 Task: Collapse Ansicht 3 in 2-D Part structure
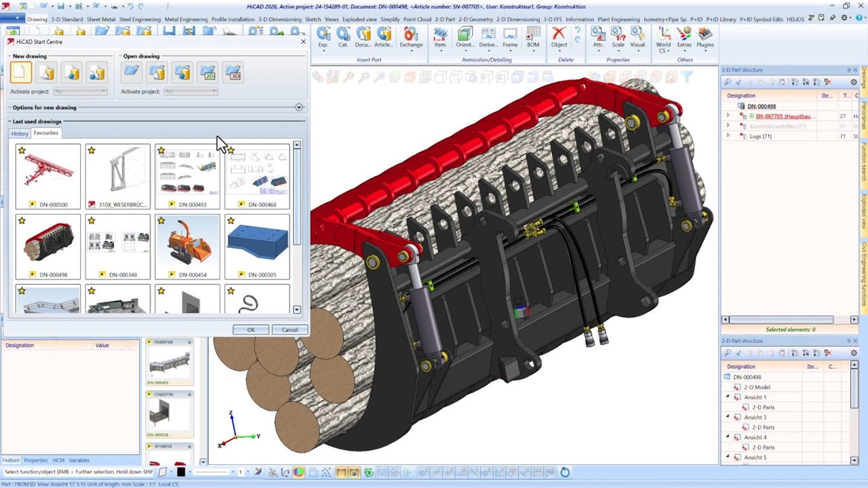click(x=728, y=418)
